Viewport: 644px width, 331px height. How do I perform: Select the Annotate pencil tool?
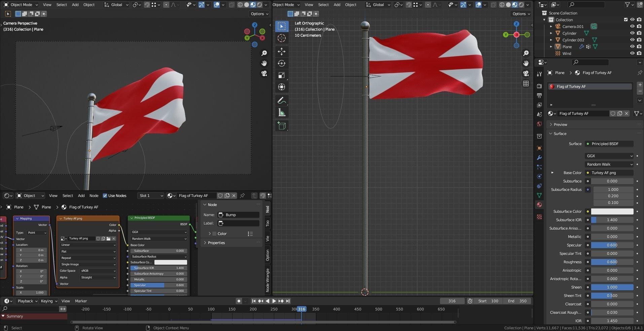tap(282, 100)
